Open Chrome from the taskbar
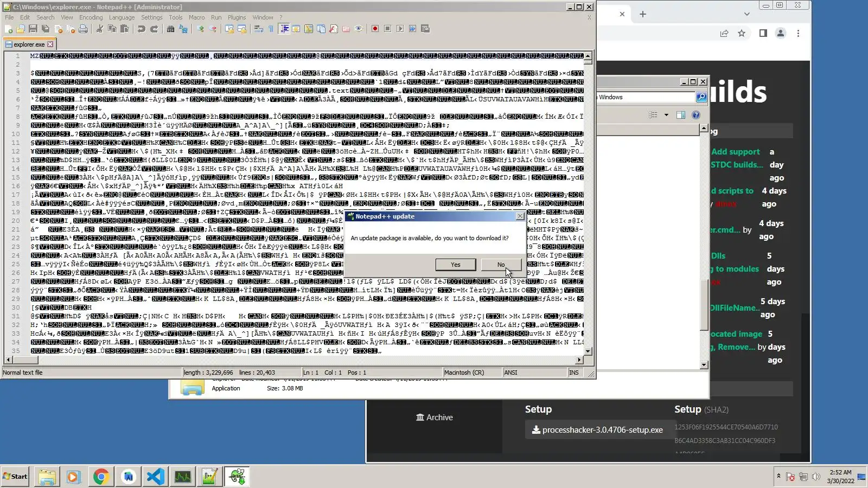 click(101, 477)
